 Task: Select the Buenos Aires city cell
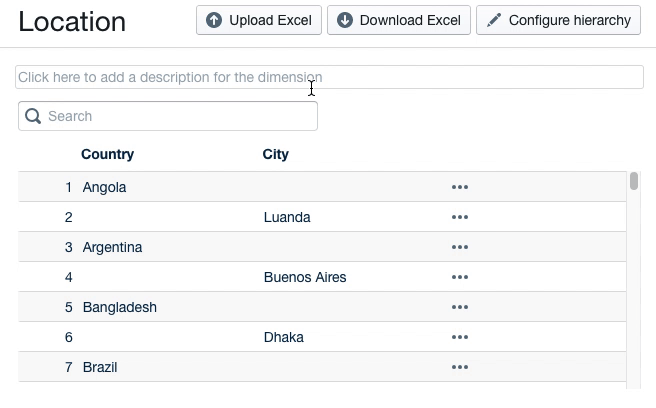pos(305,277)
